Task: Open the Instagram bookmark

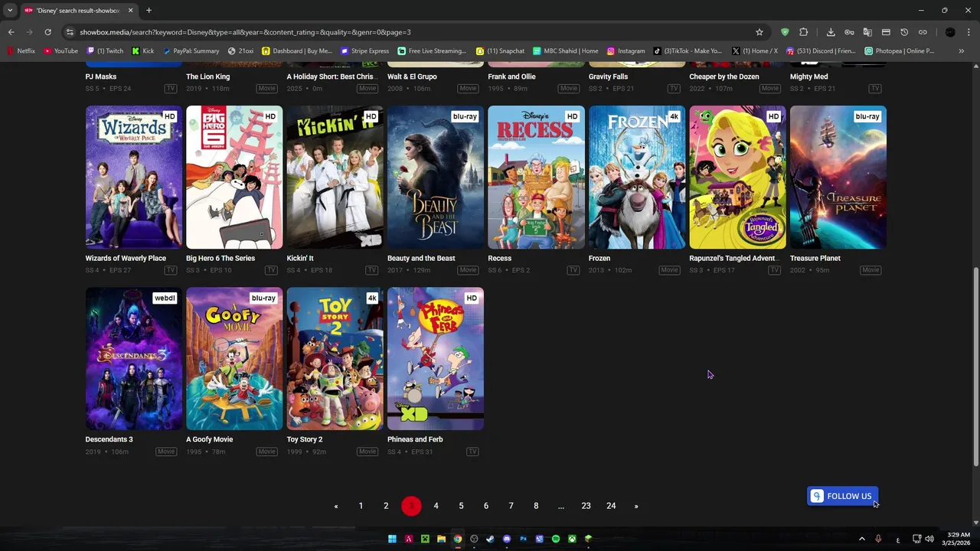Action: click(x=626, y=51)
